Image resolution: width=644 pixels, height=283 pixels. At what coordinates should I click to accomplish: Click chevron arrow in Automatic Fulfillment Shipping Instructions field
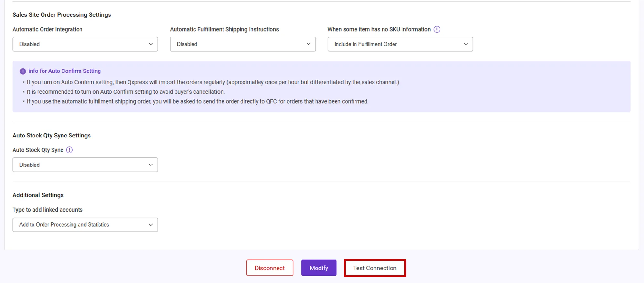(308, 44)
